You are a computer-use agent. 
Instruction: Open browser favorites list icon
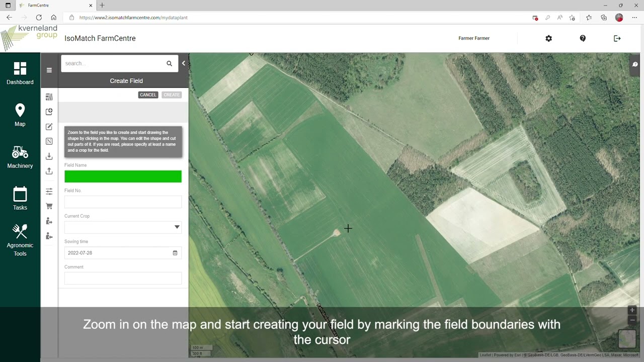pyautogui.click(x=589, y=18)
